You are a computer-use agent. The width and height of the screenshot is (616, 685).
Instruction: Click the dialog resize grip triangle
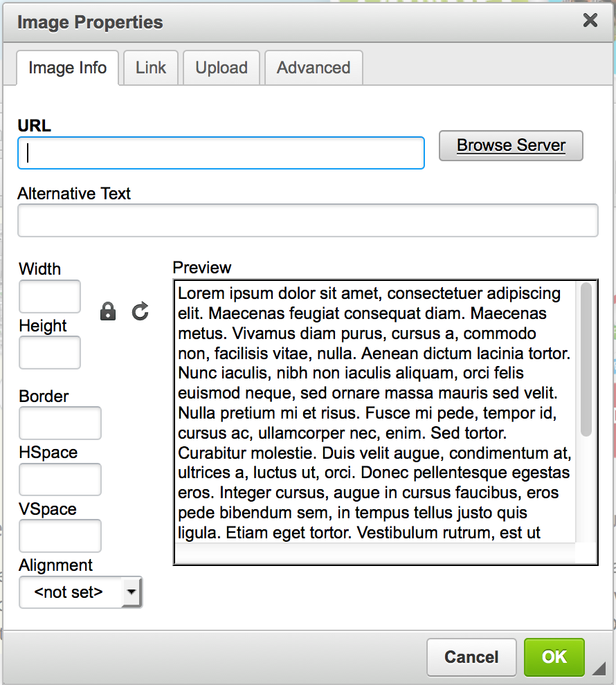point(599,668)
